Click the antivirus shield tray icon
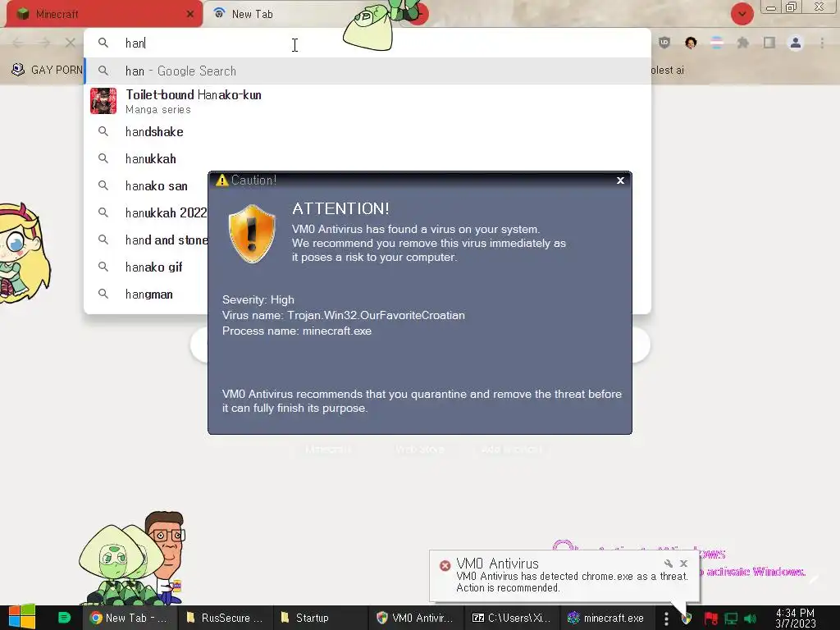This screenshot has width=840, height=630. (687, 619)
